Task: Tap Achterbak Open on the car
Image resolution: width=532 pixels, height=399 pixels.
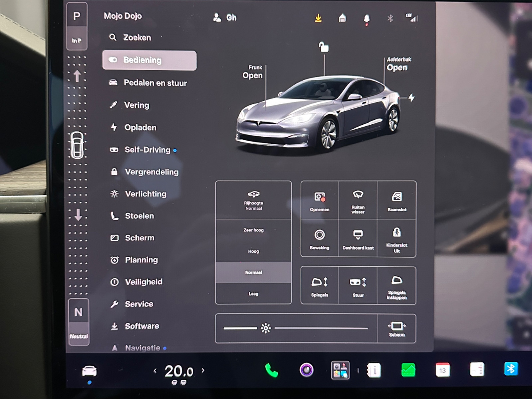Action: coord(398,64)
